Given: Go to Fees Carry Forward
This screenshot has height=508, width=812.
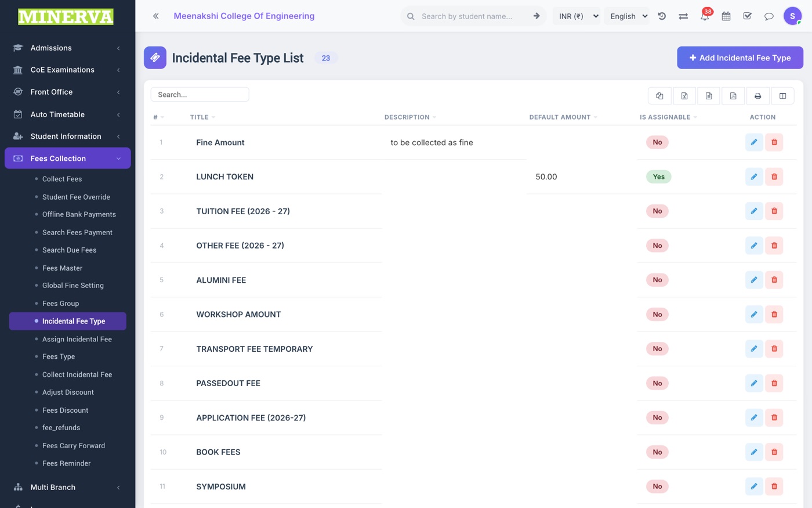Looking at the screenshot, I should (x=74, y=446).
